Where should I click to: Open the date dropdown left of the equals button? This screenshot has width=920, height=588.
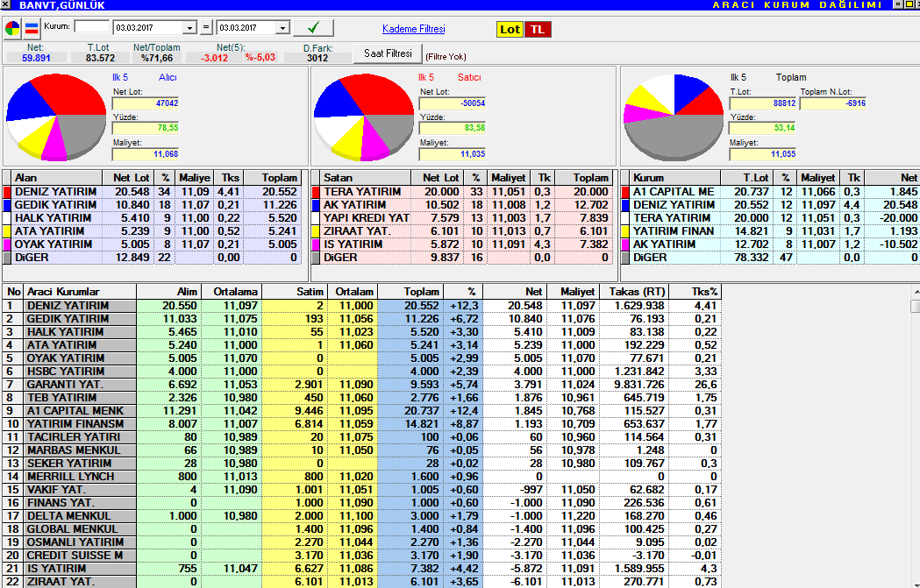(x=189, y=28)
